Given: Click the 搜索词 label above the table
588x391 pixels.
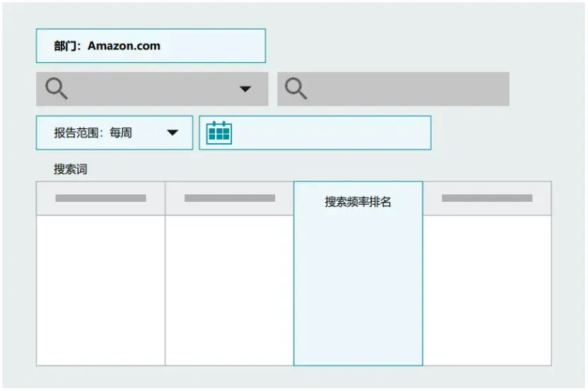Looking at the screenshot, I should pos(71,169).
